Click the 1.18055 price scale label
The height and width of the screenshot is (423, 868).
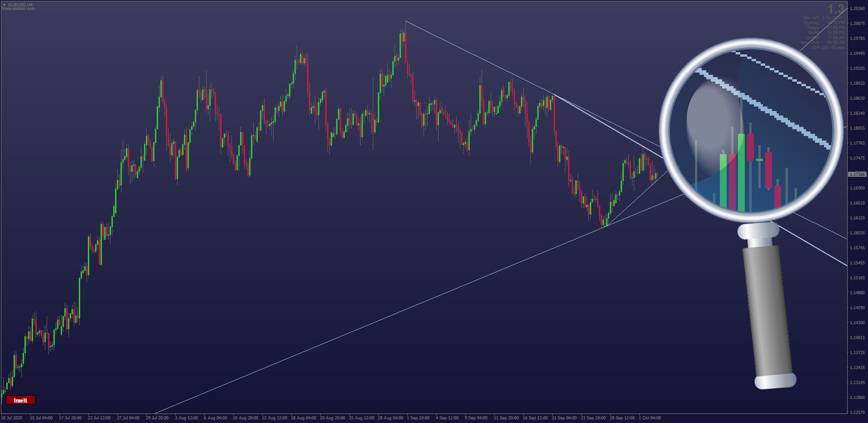pos(857,128)
